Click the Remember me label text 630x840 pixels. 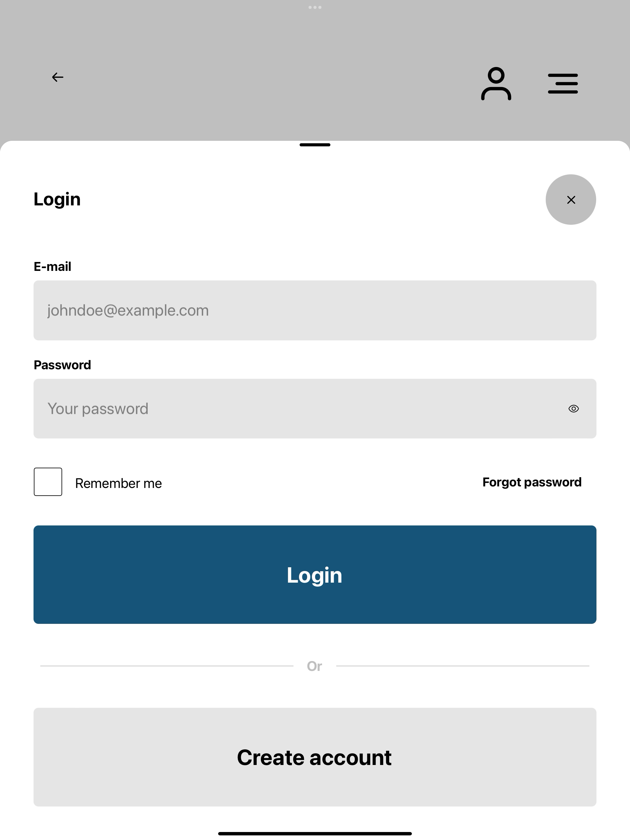tap(118, 483)
